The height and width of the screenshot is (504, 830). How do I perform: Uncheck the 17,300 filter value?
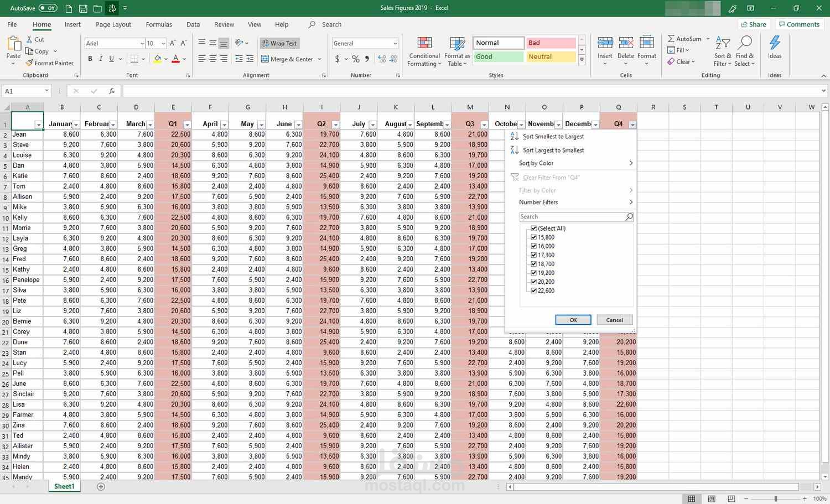[x=533, y=255]
